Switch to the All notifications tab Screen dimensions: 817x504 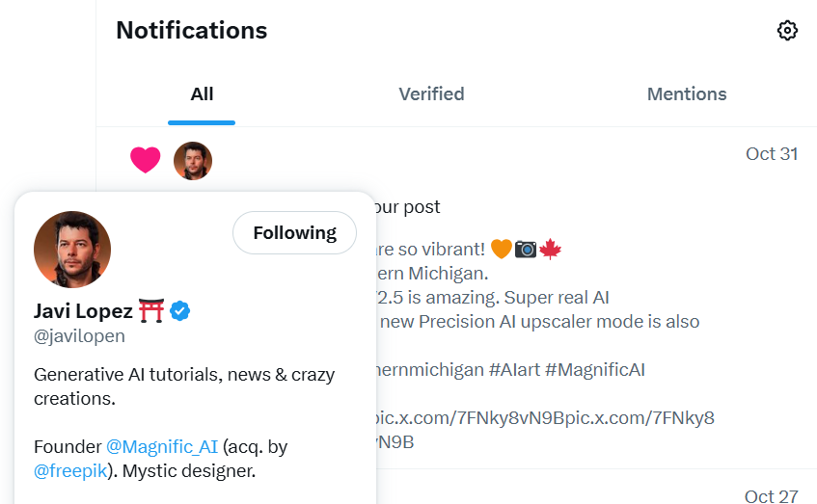202,94
